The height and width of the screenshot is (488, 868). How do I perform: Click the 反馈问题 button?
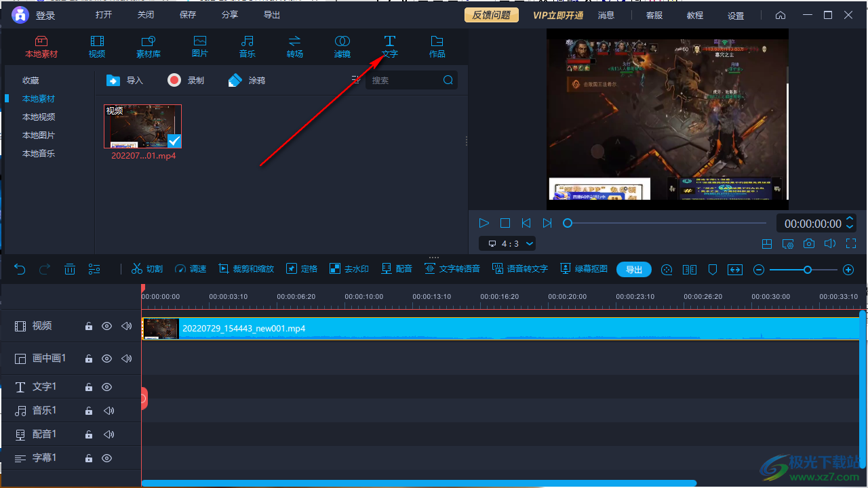click(492, 15)
